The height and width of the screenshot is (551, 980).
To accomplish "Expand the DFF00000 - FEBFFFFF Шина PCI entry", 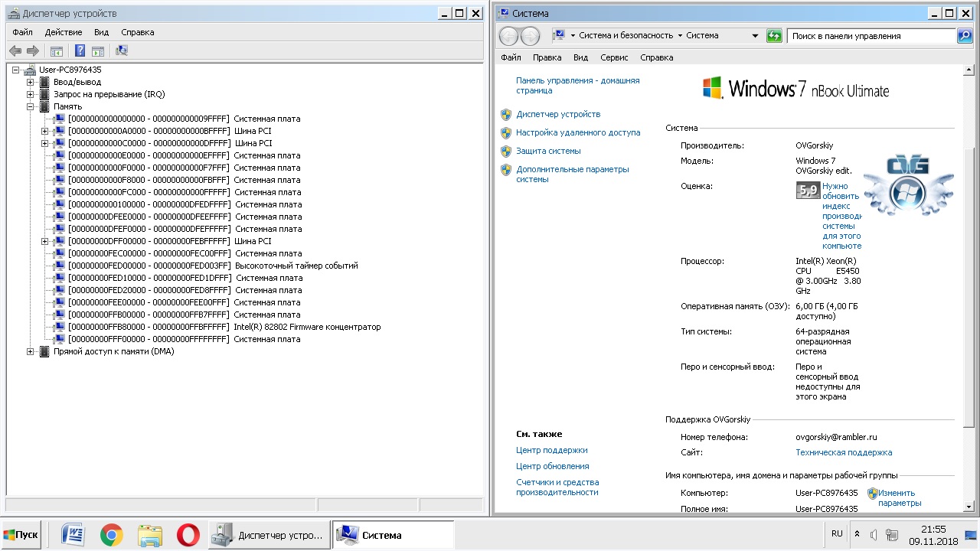I will tap(45, 241).
